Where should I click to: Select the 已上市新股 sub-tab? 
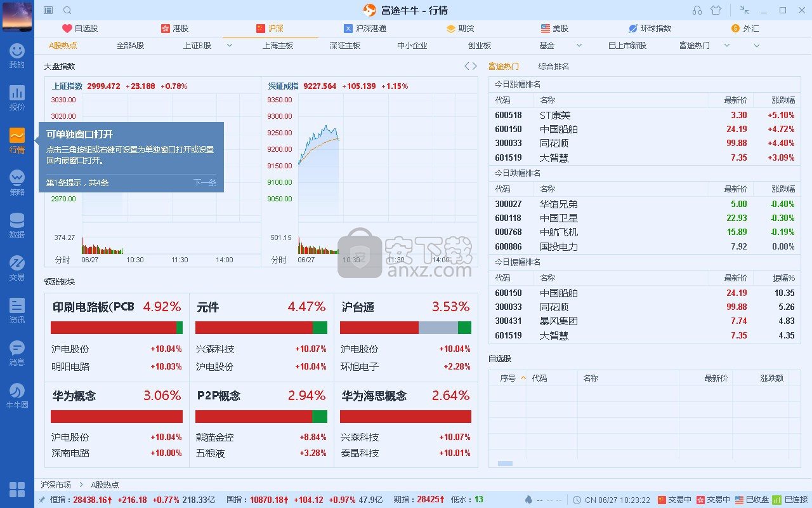point(627,46)
